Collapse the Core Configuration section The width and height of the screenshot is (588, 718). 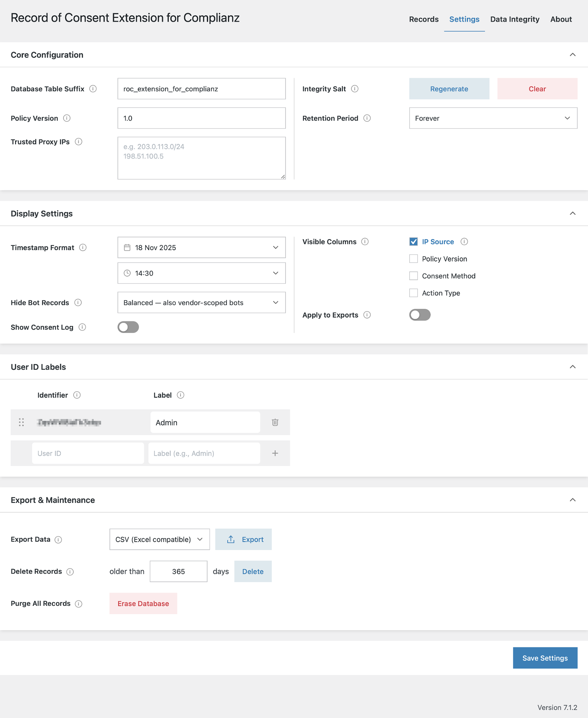pos(572,55)
